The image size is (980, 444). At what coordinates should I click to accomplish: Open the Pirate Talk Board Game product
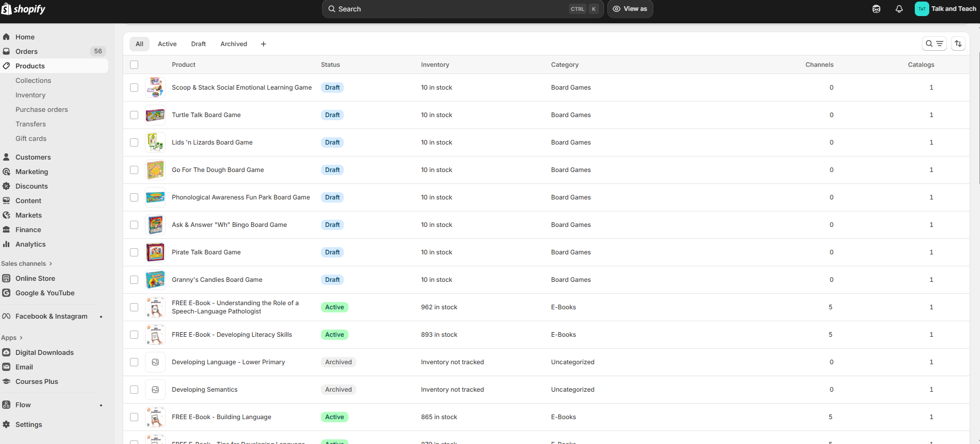coord(206,252)
